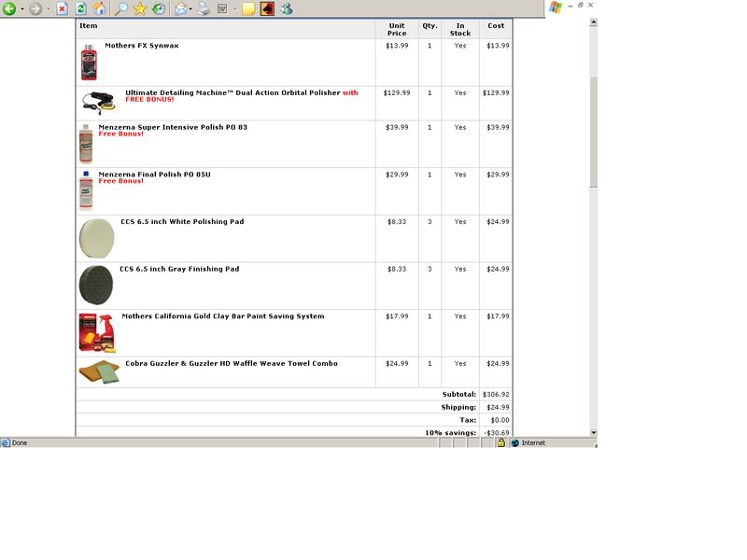Open the Mothers FX Synwax item
The image size is (747, 560).
point(142,46)
